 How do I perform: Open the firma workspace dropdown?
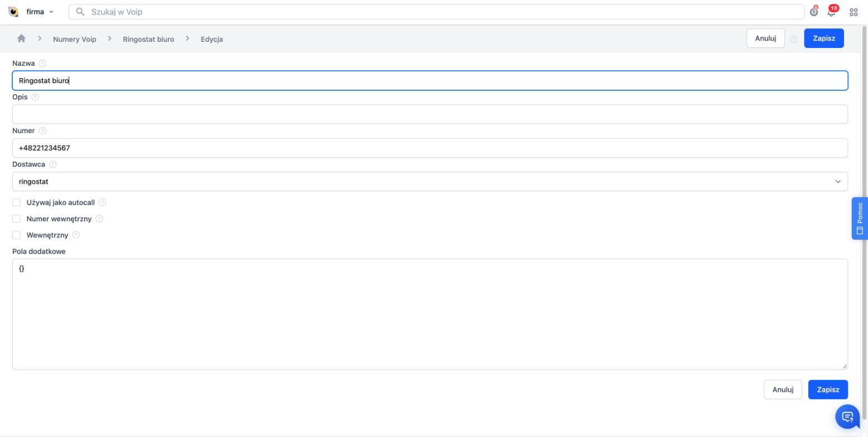coord(39,12)
